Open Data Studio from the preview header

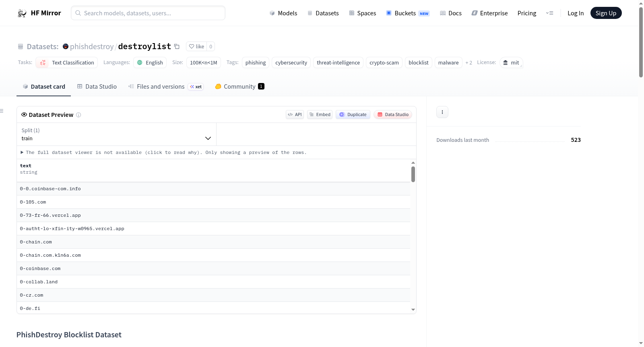[393, 114]
